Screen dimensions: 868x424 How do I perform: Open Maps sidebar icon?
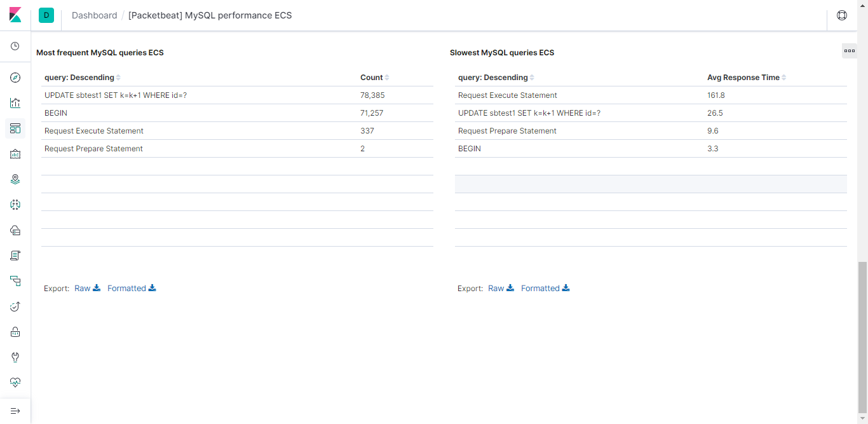[15, 179]
